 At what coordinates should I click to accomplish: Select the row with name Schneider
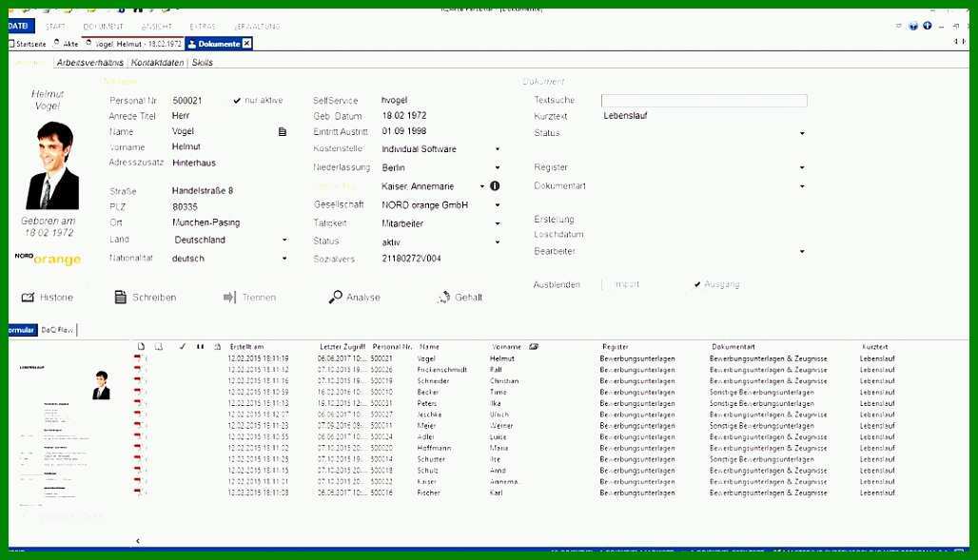click(x=518, y=381)
